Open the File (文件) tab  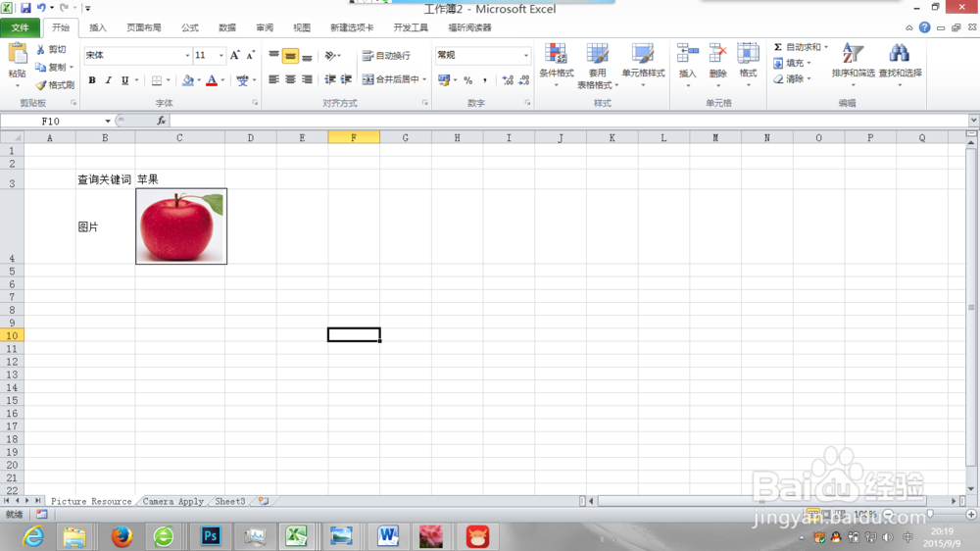20,27
